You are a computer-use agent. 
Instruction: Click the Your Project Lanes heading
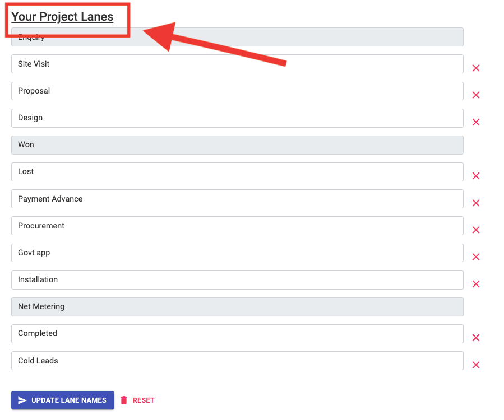tap(62, 17)
